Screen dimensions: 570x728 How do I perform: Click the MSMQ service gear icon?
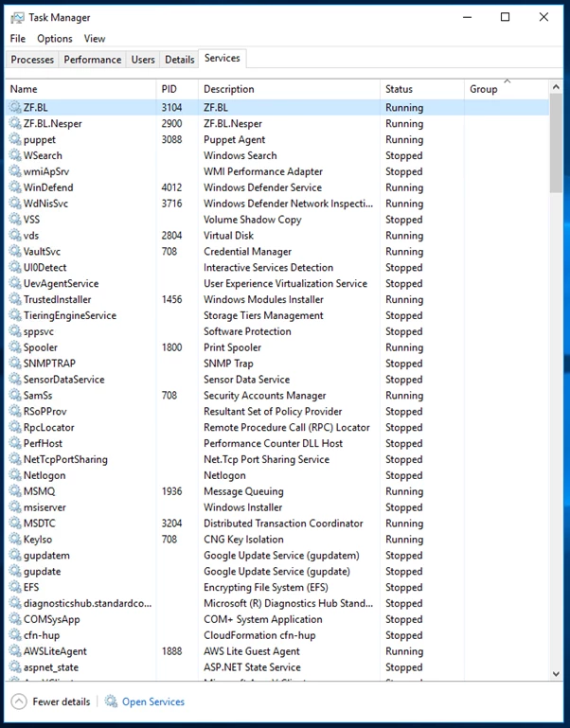[15, 491]
